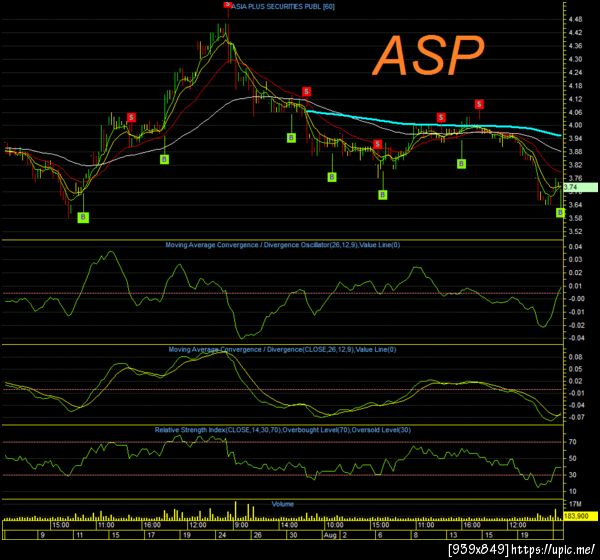
Task: Select the 3.88 price axis label
Action: [575, 152]
